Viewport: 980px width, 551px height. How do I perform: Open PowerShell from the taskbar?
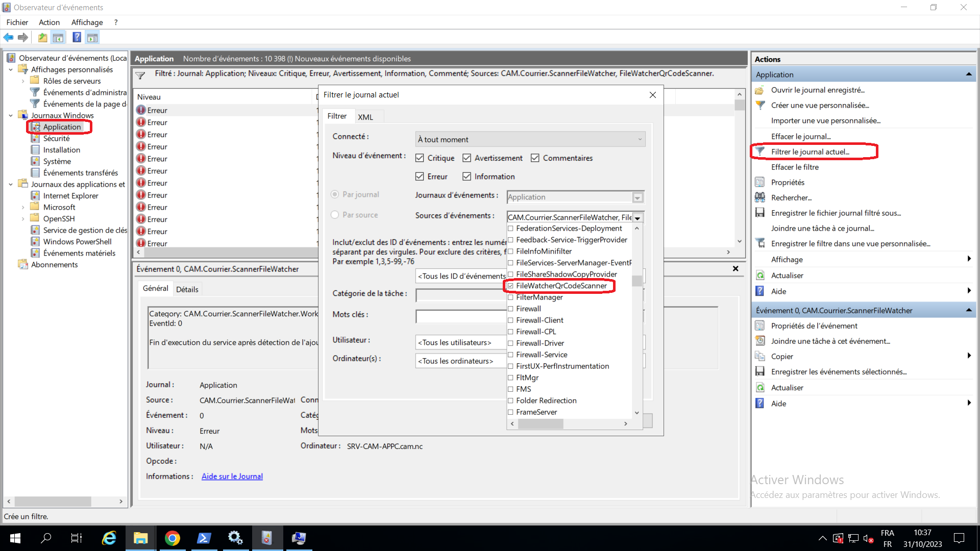[204, 538]
